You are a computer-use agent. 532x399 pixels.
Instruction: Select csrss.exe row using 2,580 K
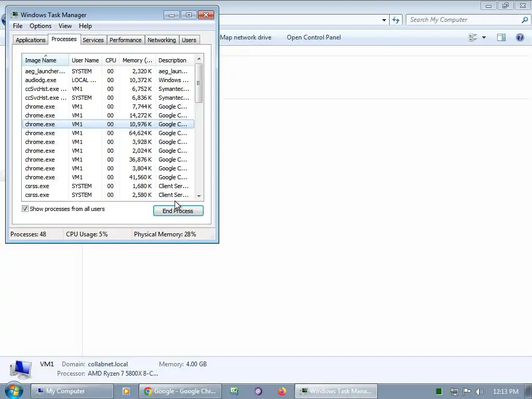108,195
